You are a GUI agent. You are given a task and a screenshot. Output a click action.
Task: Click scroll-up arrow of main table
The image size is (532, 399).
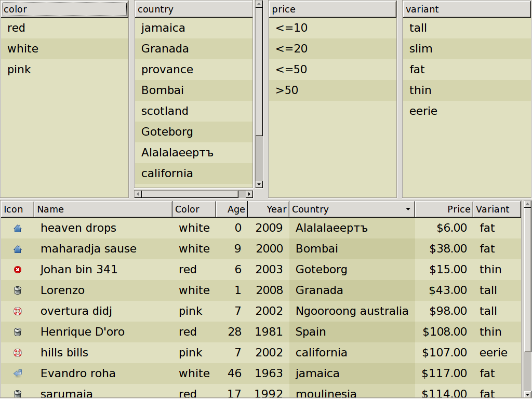(x=527, y=204)
